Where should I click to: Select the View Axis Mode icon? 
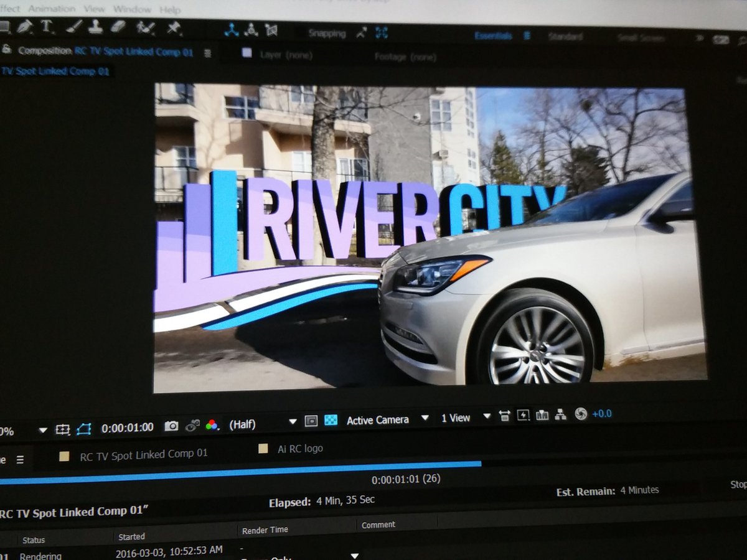tap(271, 29)
